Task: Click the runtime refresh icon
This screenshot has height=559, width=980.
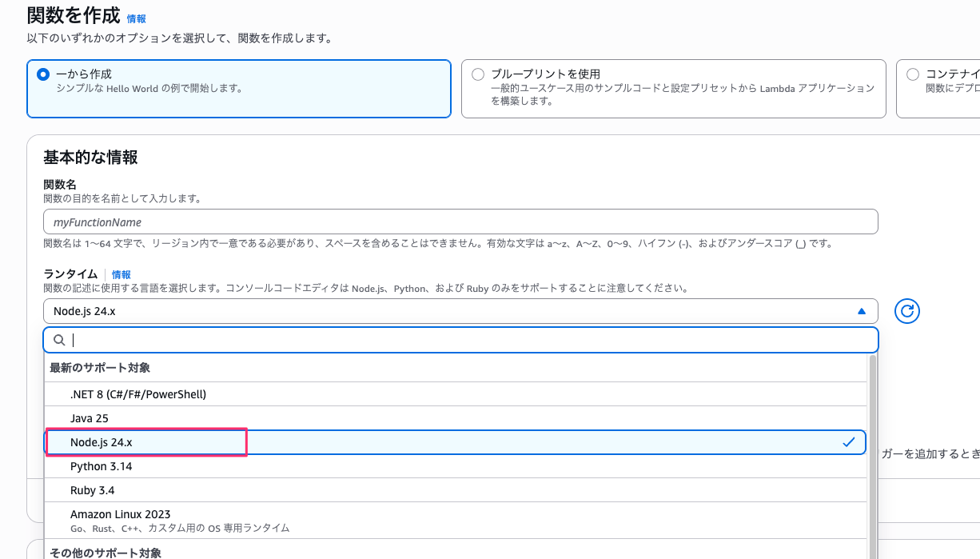Action: (x=907, y=312)
